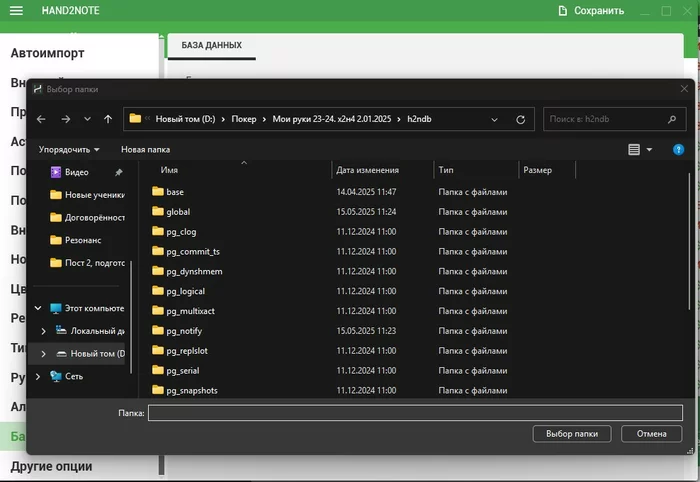The image size is (700, 482).
Task: Open recent locations dropdown arrow
Action: click(x=88, y=119)
